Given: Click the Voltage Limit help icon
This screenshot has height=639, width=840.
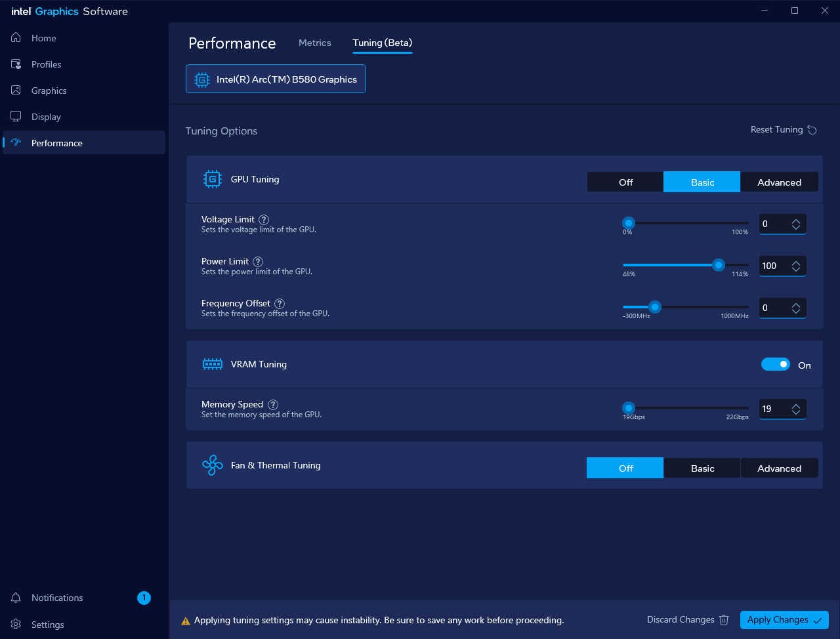Looking at the screenshot, I should pyautogui.click(x=264, y=220).
